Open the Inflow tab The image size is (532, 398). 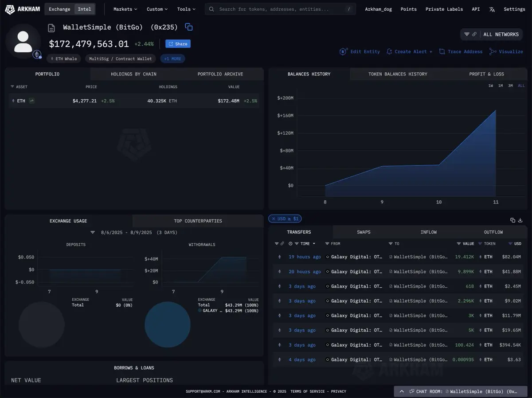428,232
